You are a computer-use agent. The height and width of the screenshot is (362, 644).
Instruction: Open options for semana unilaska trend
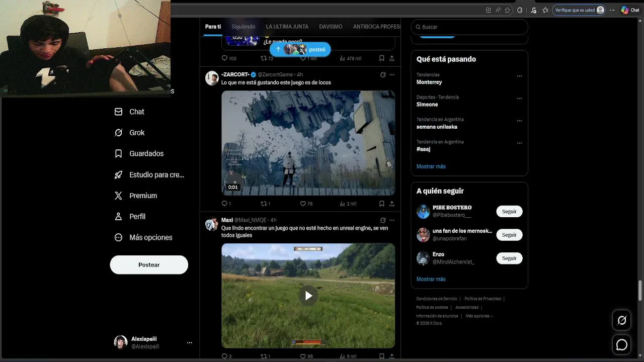coord(519,121)
